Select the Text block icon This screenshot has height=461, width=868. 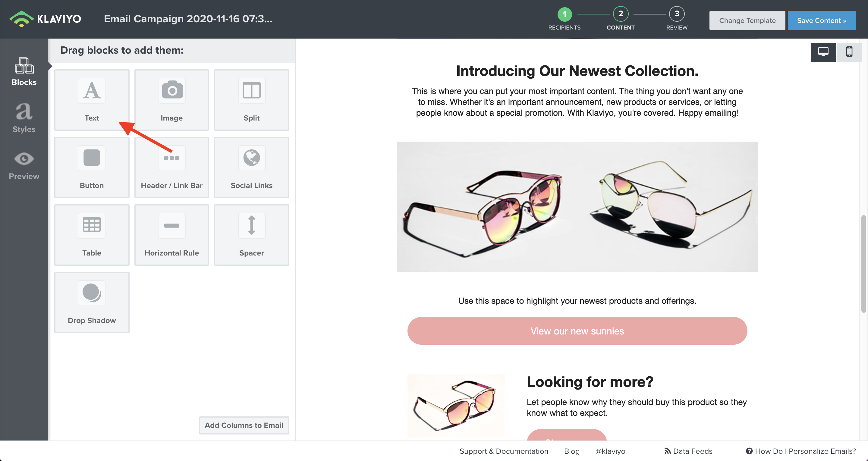tap(91, 91)
